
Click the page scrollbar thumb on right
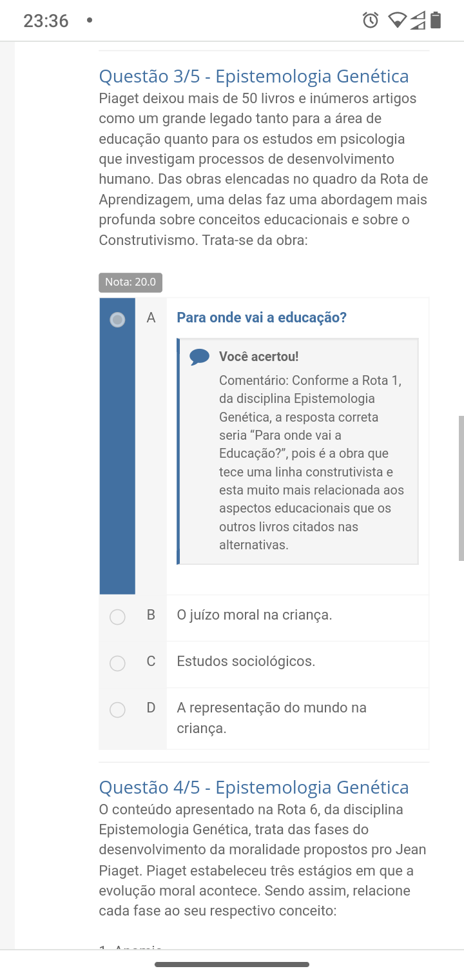click(x=461, y=488)
